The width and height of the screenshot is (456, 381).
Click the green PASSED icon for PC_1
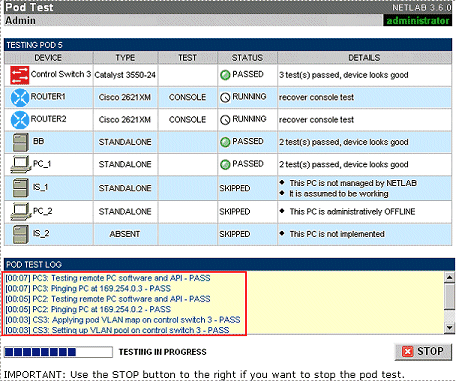[225, 164]
